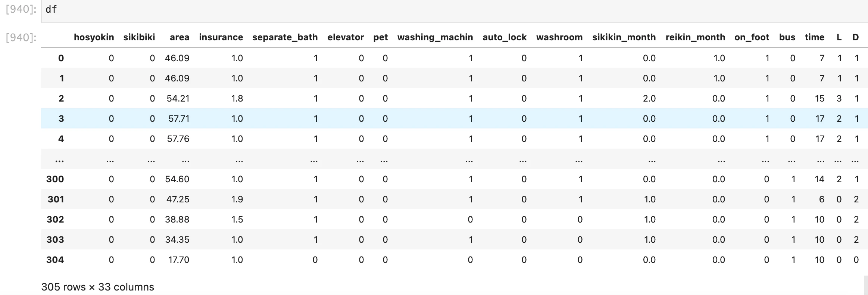Select the separate_bath column header
Screen dimensions: 868x295
coord(285,37)
